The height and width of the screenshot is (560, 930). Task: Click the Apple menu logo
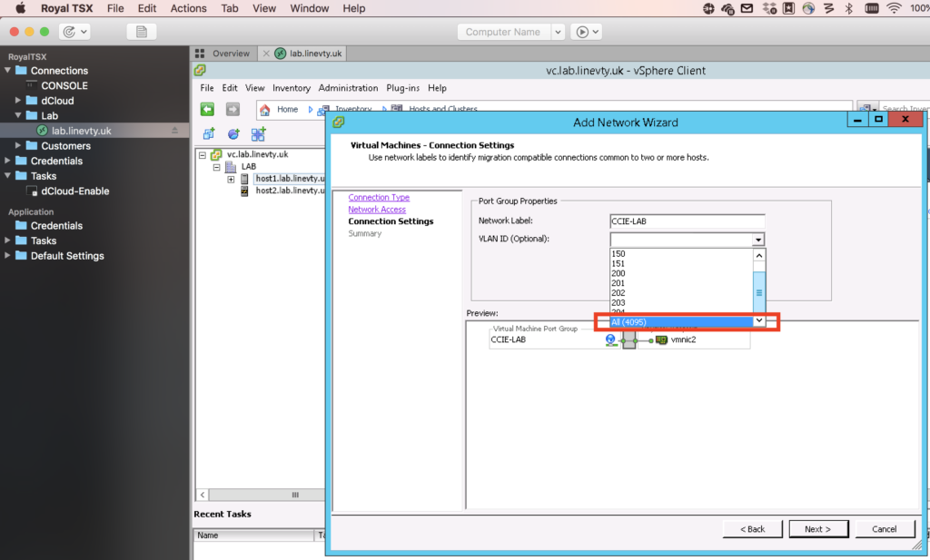coord(20,8)
